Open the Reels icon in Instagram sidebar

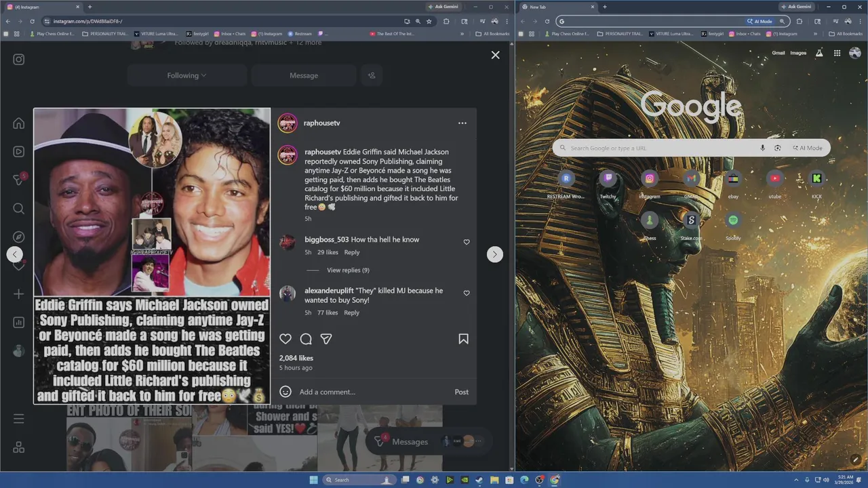[19, 152]
